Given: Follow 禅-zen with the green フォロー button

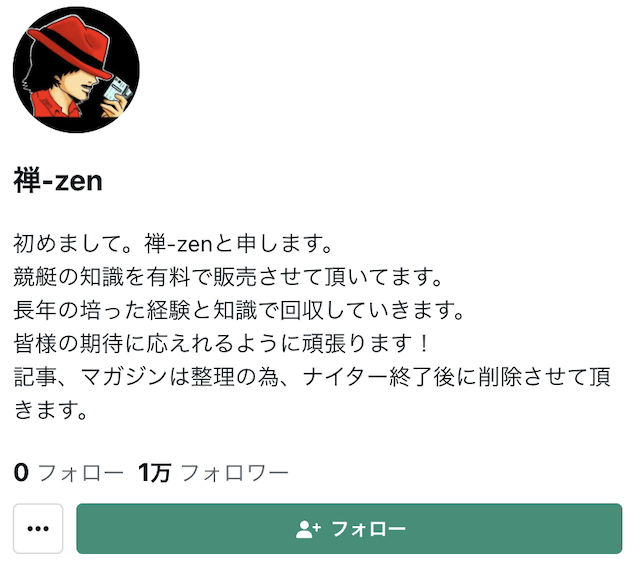Looking at the screenshot, I should click(x=349, y=529).
